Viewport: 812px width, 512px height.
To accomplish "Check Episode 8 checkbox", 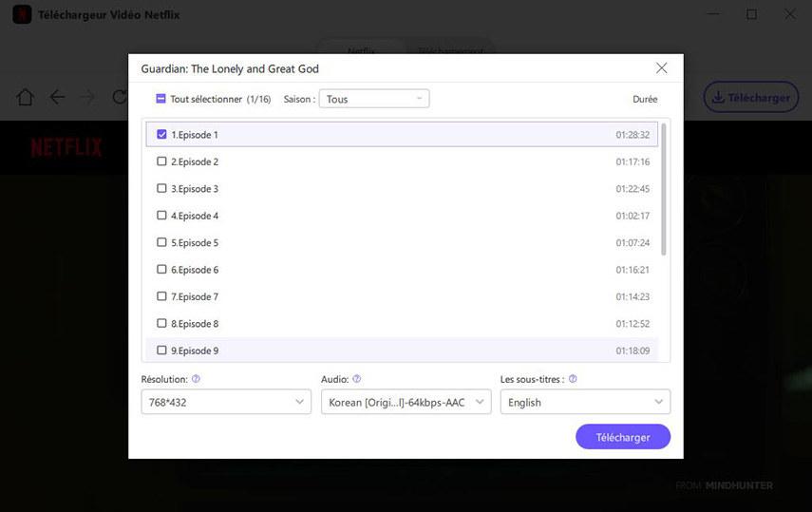I will pyautogui.click(x=161, y=323).
